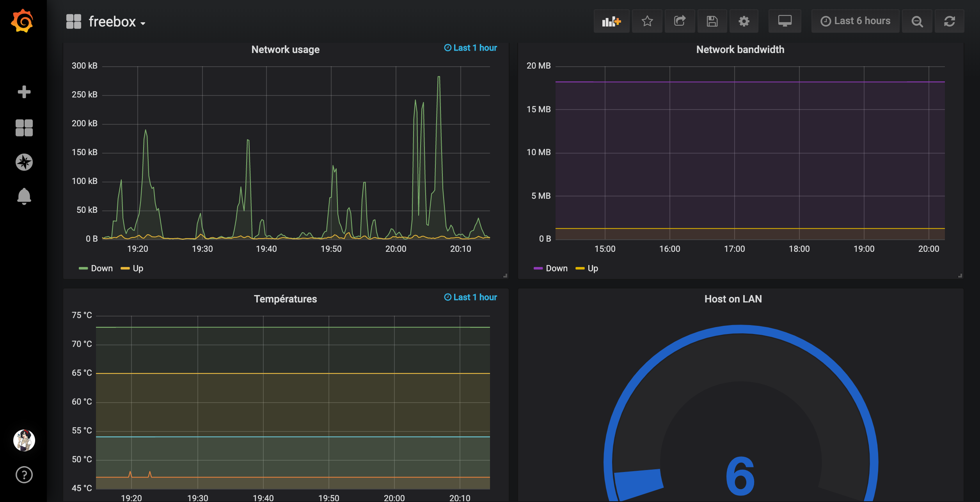Viewport: 980px width, 502px height.
Task: Share the freebox dashboard
Action: point(680,21)
